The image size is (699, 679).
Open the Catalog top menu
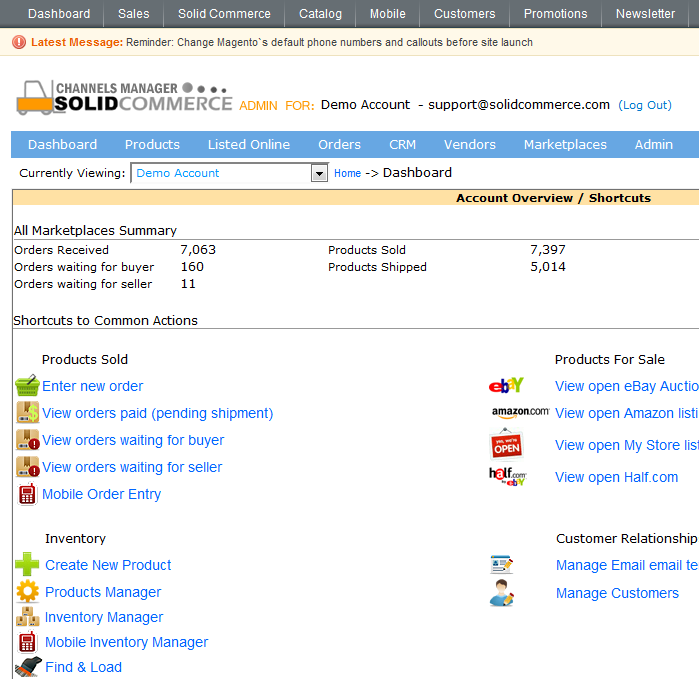(x=320, y=14)
